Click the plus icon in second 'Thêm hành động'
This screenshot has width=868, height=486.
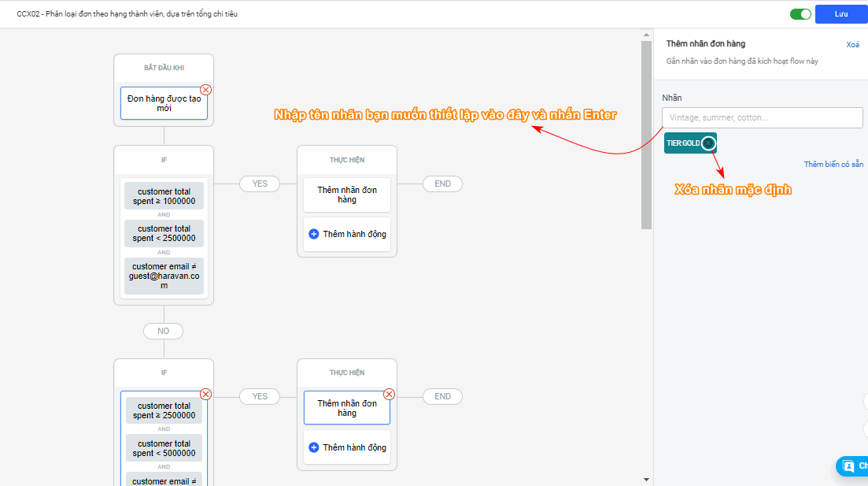click(x=313, y=447)
